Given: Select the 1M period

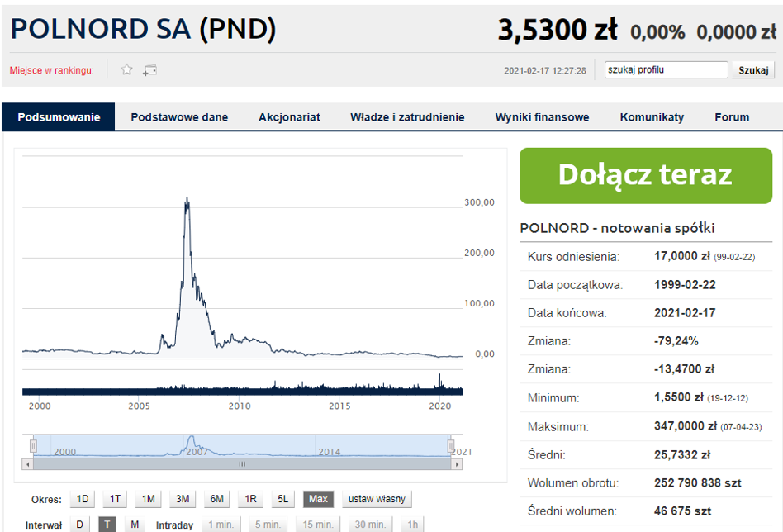Looking at the screenshot, I should tap(149, 498).
